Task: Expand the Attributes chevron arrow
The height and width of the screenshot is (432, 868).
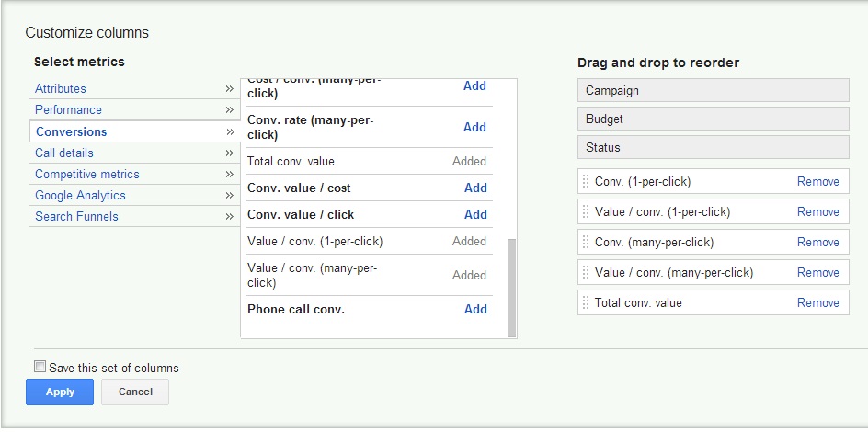Action: (230, 88)
